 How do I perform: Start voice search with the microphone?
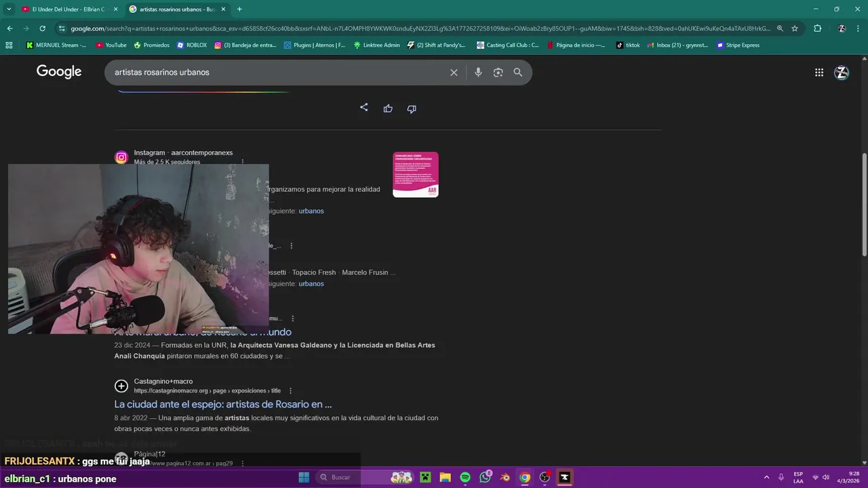478,73
